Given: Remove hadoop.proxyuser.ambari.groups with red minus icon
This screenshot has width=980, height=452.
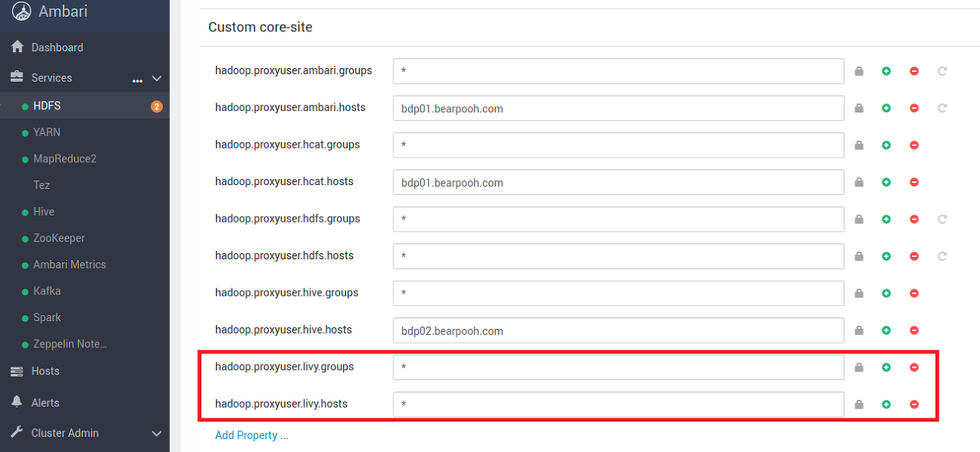Looking at the screenshot, I should coord(914,71).
